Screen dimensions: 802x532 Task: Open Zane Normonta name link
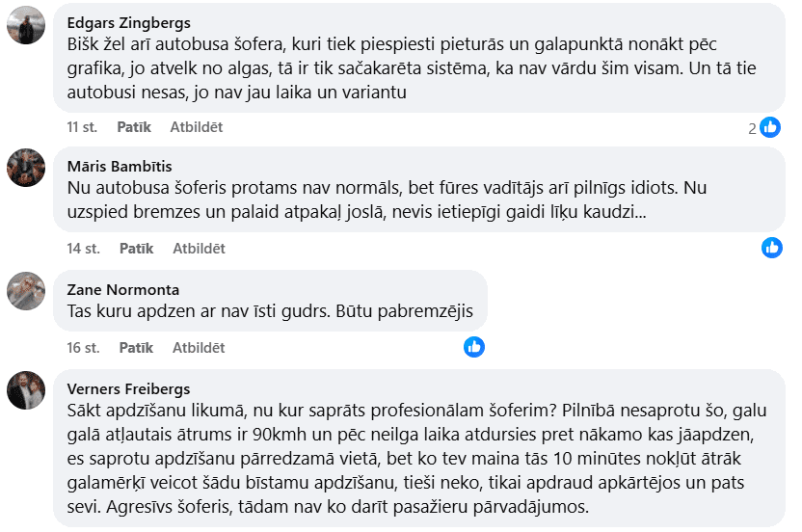pyautogui.click(x=123, y=289)
